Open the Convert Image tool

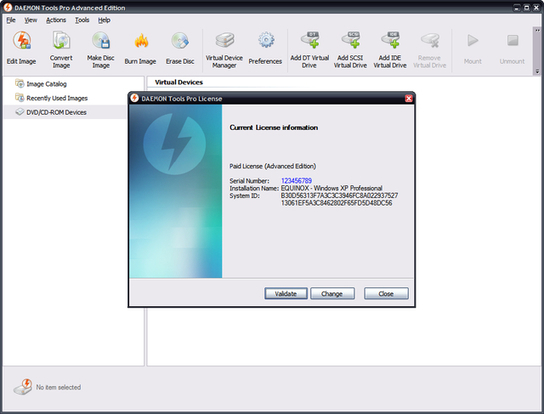pos(61,49)
